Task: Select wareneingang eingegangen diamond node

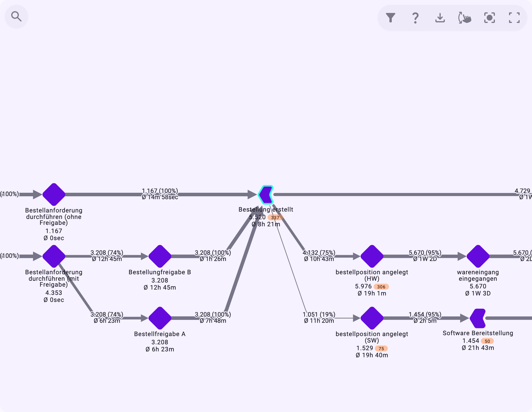Action: [x=478, y=256]
